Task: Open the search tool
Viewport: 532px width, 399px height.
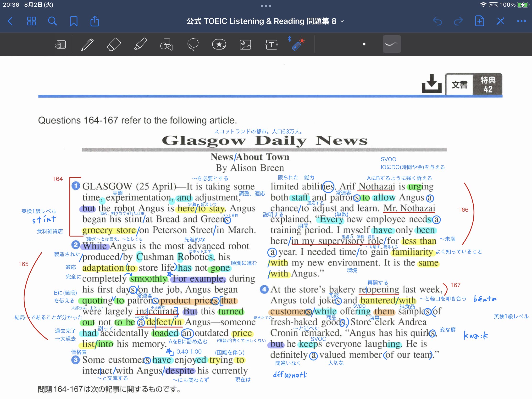Action: click(52, 21)
